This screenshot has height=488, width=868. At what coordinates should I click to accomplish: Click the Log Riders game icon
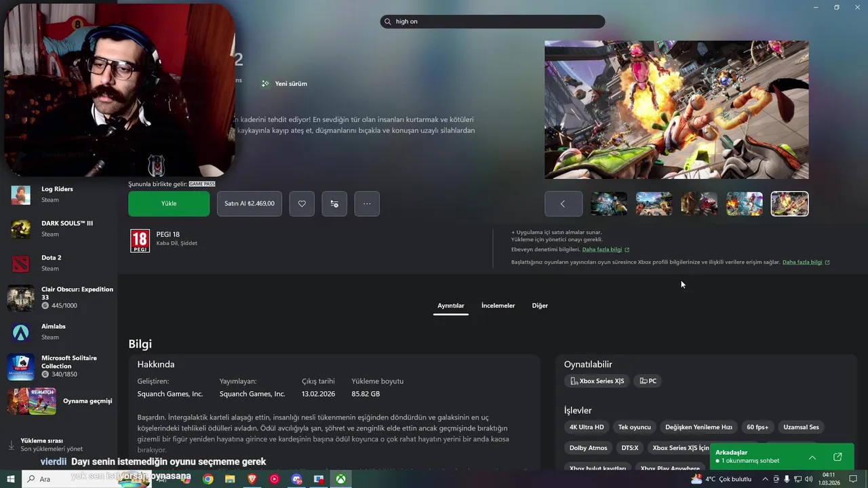pos(20,195)
